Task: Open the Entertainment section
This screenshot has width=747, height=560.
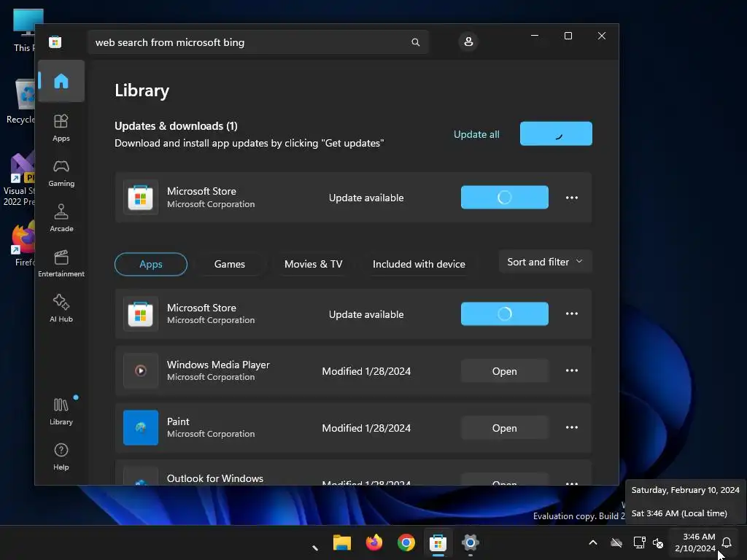Action: pos(61,263)
